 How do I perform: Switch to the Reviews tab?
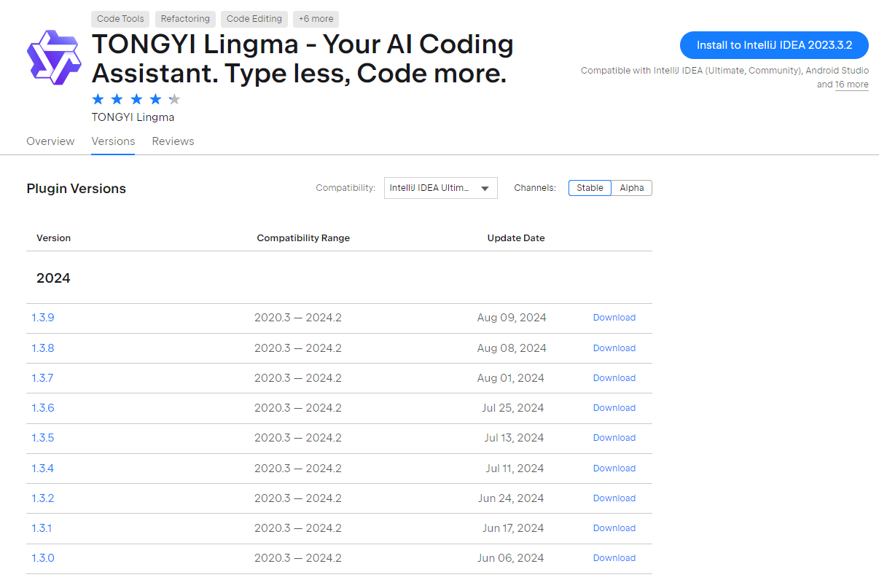pos(173,141)
